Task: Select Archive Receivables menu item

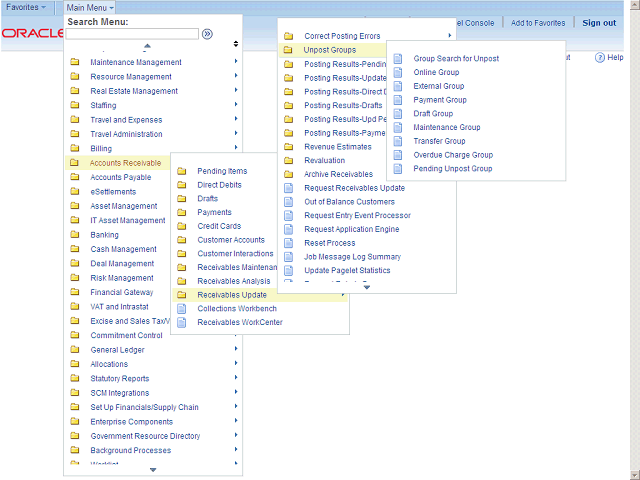Action: [x=338, y=174]
